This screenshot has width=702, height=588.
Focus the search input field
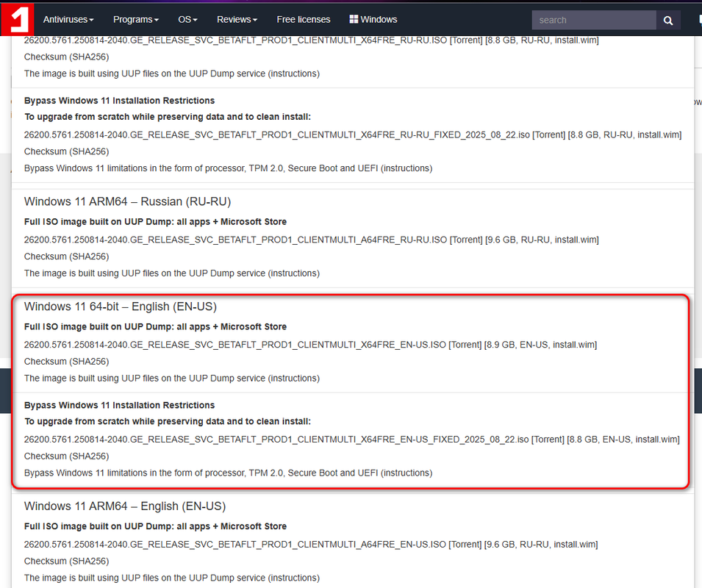pos(594,20)
